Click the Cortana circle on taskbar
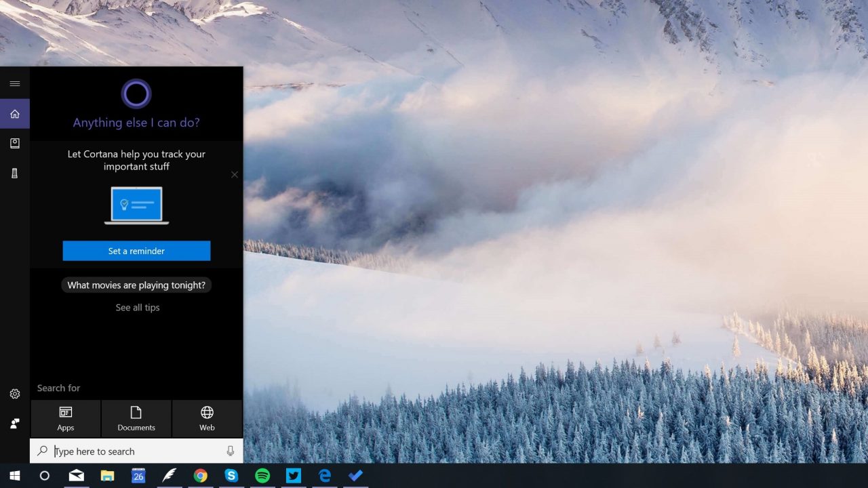The image size is (868, 488). tap(45, 476)
